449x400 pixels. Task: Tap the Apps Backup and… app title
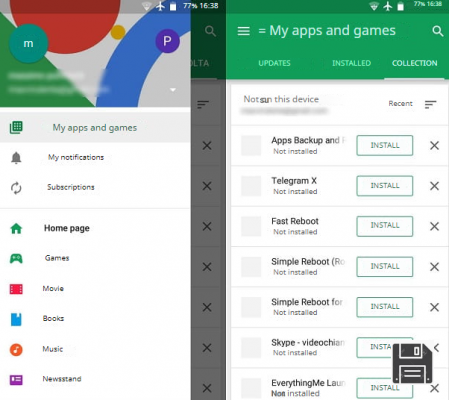[x=309, y=140]
